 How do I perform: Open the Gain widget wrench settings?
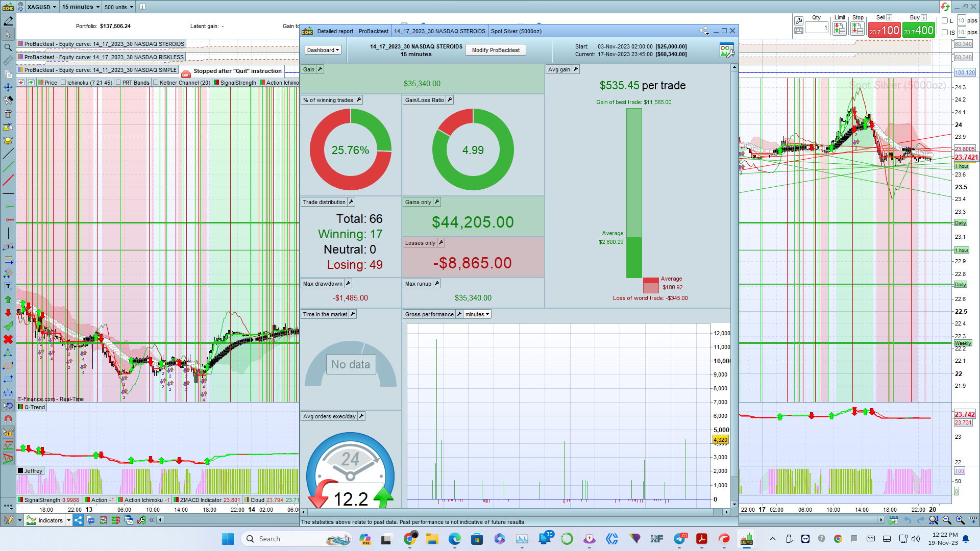(320, 69)
